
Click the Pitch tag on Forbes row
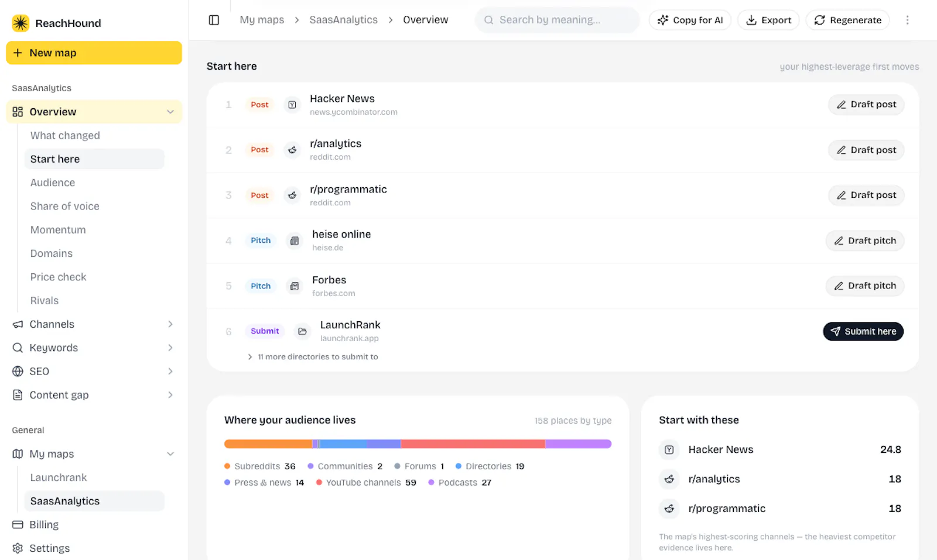tap(261, 286)
